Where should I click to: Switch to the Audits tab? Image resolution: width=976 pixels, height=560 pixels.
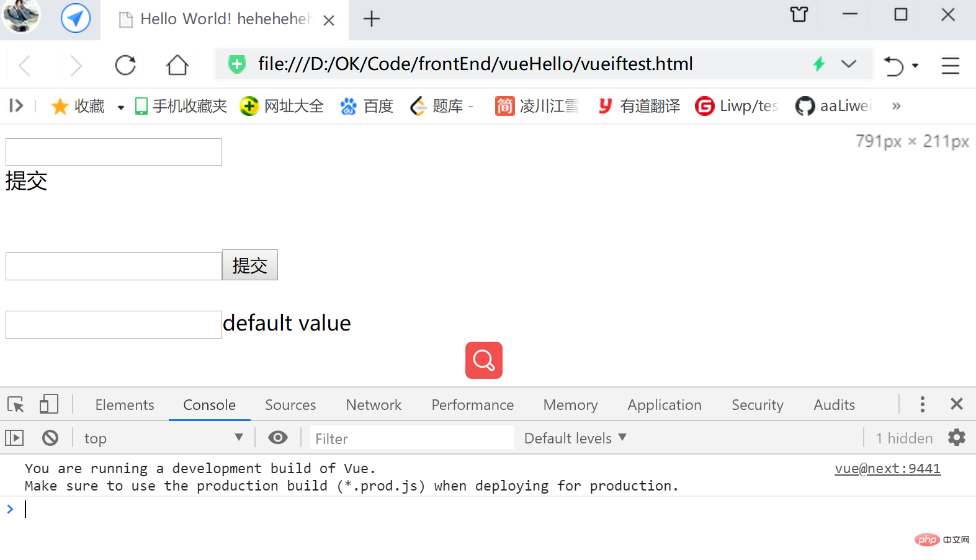point(835,405)
